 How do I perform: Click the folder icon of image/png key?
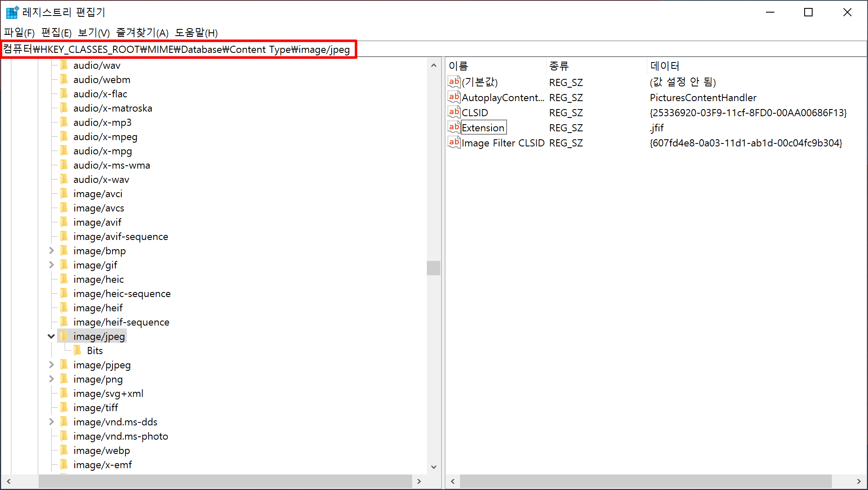coord(64,379)
